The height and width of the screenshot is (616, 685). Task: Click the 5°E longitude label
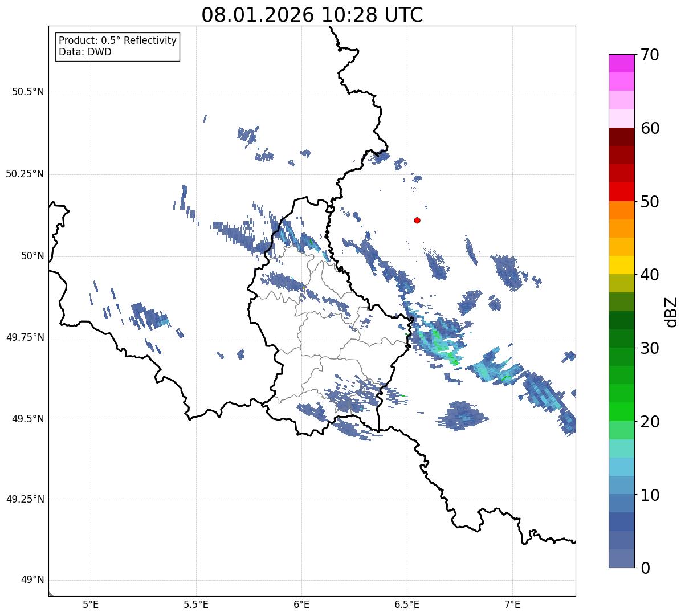[x=91, y=604]
